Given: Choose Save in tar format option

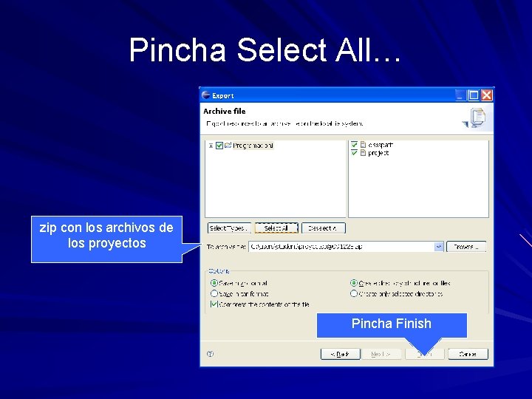Looking at the screenshot, I should (x=214, y=293).
